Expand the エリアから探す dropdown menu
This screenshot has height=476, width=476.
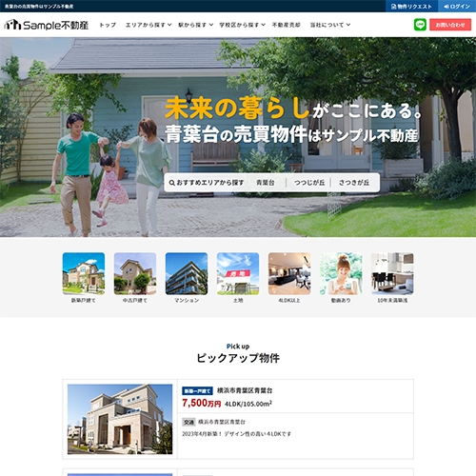point(149,25)
